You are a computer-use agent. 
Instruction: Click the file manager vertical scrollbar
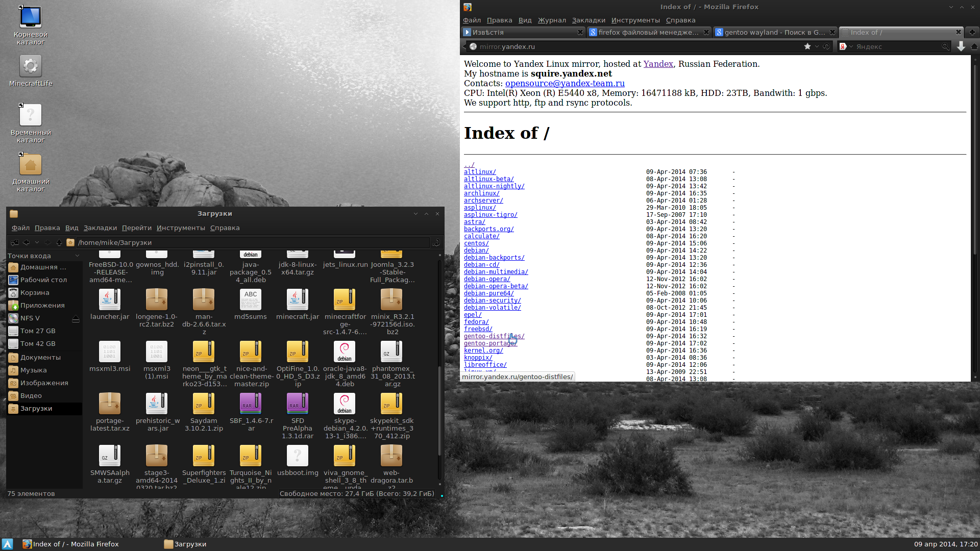(440, 410)
